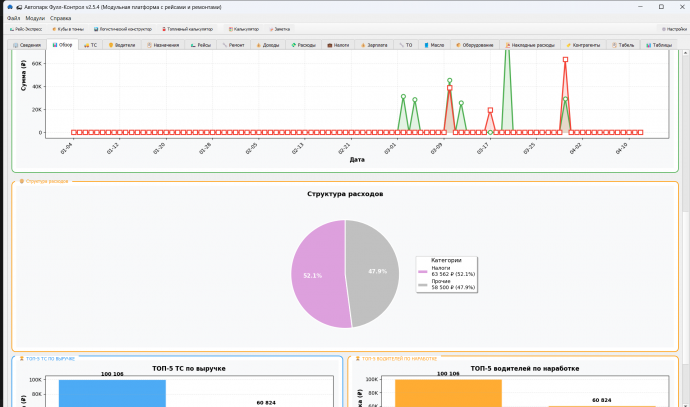The width and height of the screenshot is (690, 407).
Task: Click the '60K' tick on the Сумма axis
Action: (x=37, y=64)
